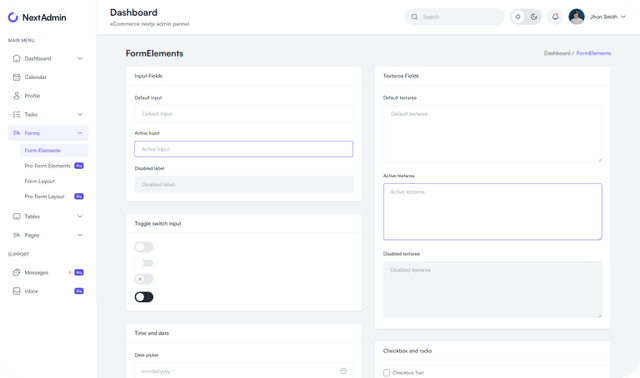Viewport: 640px width, 378px height.
Task: Click the Tables sidebar icon
Action: pyautogui.click(x=16, y=216)
